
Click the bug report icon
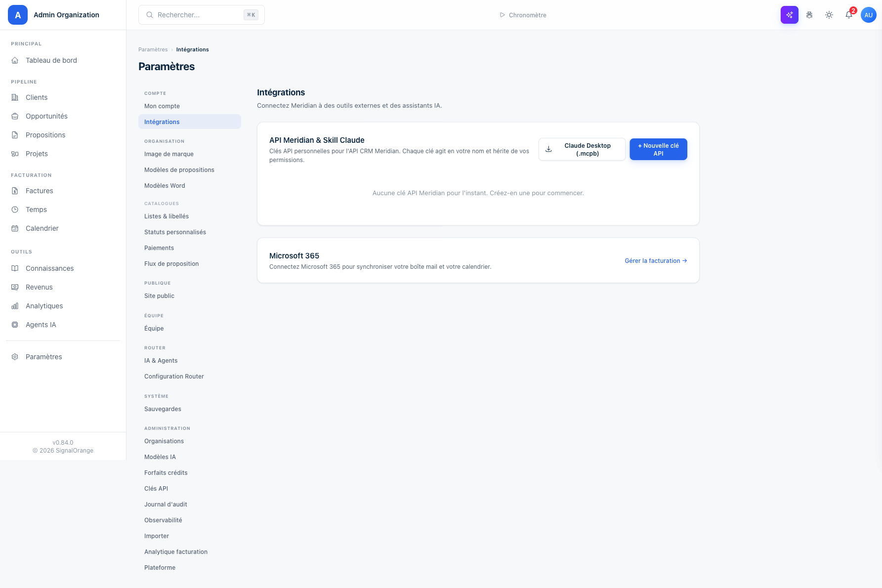click(809, 15)
